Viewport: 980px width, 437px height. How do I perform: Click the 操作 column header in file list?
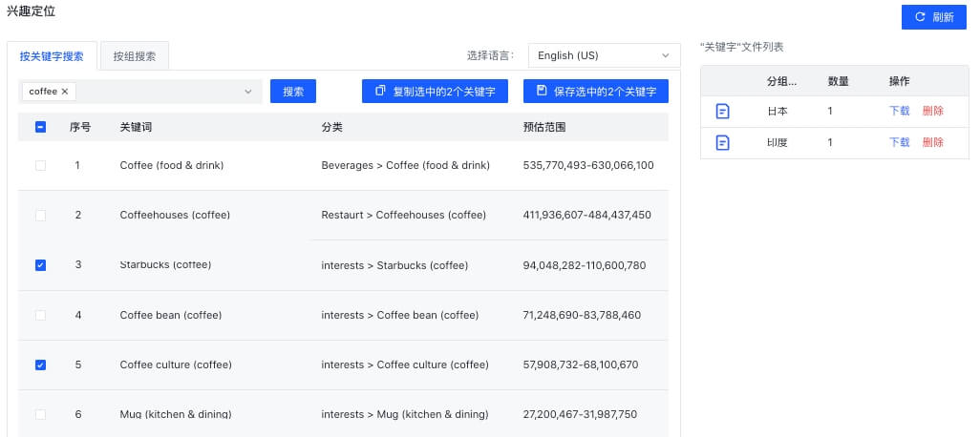[x=900, y=81]
